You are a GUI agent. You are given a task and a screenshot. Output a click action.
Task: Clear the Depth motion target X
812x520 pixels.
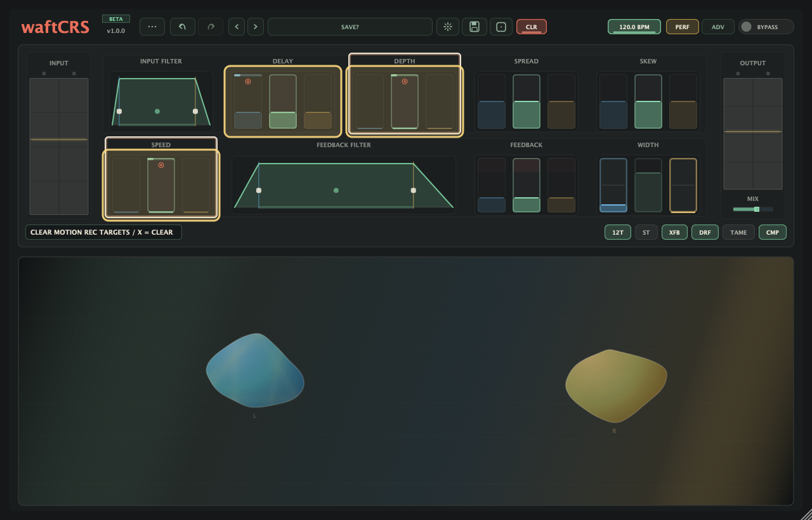coord(405,81)
